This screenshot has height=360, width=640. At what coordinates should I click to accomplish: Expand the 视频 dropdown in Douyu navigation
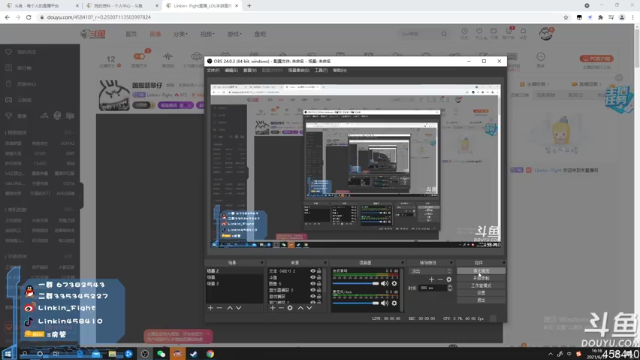pyautogui.click(x=207, y=34)
